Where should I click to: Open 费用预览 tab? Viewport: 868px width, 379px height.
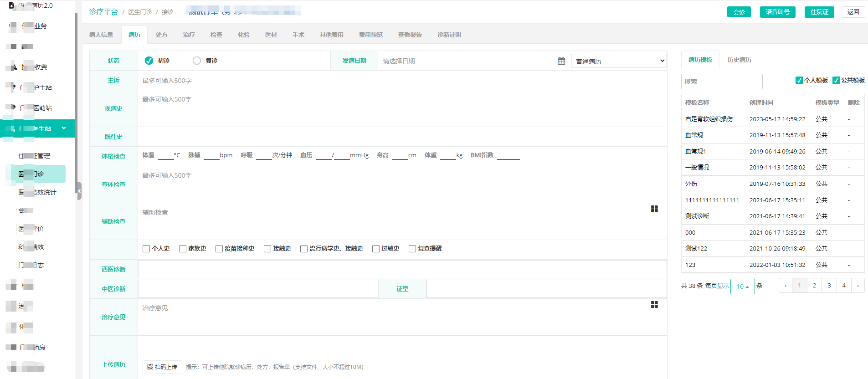tap(370, 35)
